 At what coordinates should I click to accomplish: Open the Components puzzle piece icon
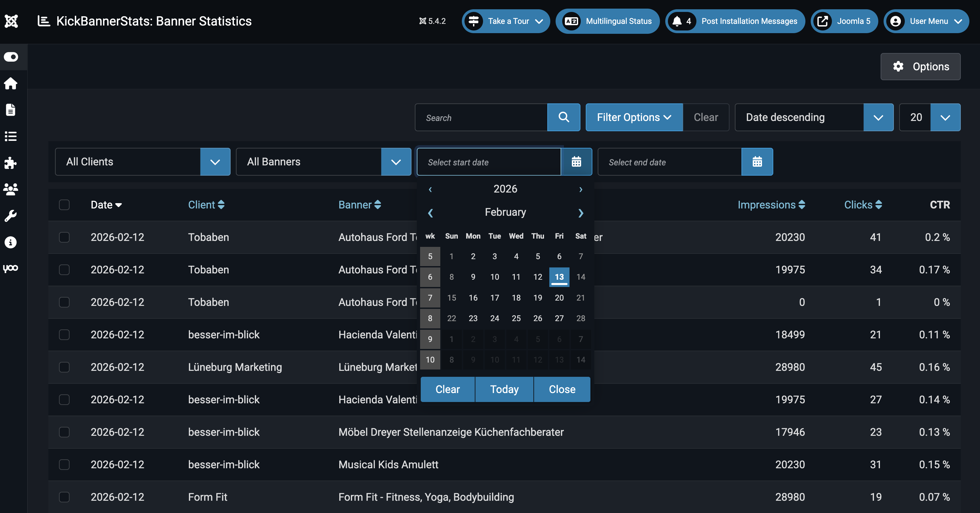click(11, 163)
